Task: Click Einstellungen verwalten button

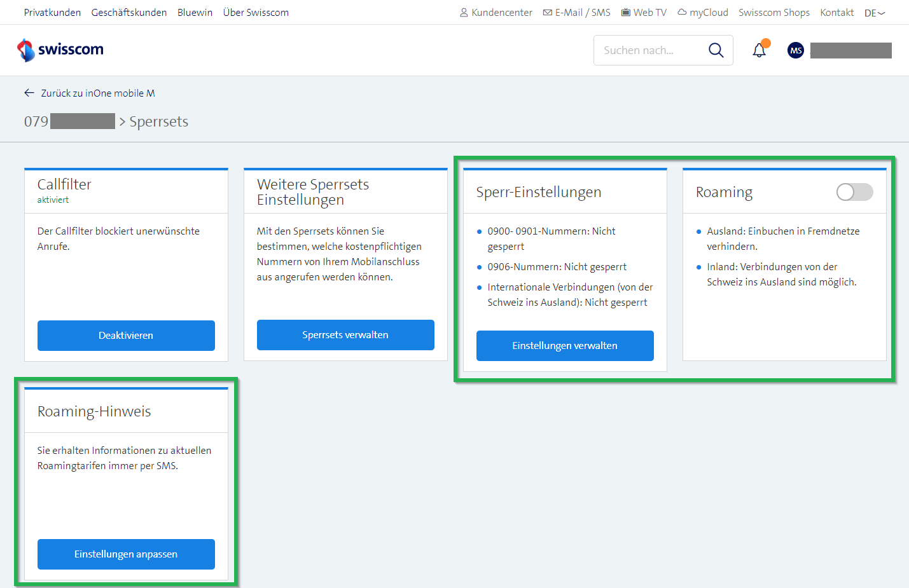Action: point(565,345)
